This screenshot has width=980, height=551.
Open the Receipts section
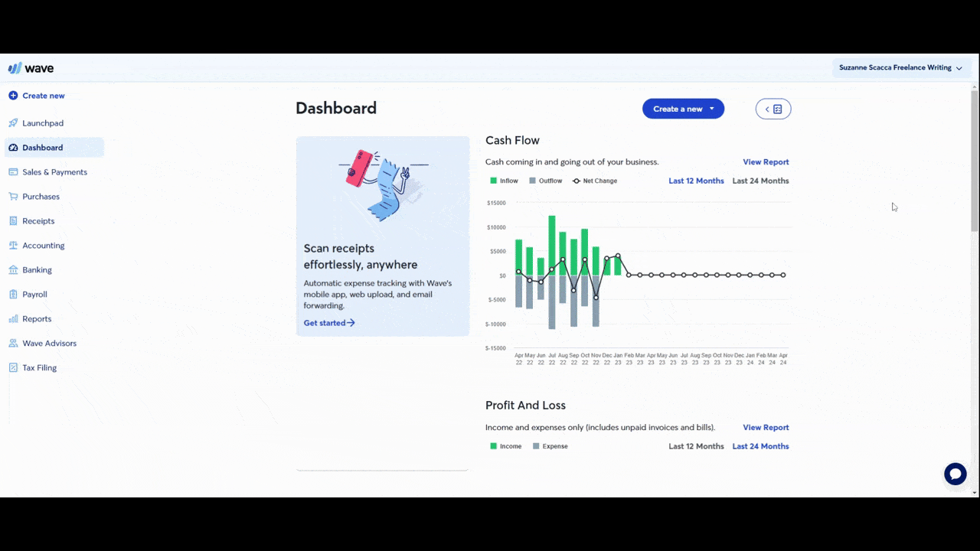coord(38,221)
